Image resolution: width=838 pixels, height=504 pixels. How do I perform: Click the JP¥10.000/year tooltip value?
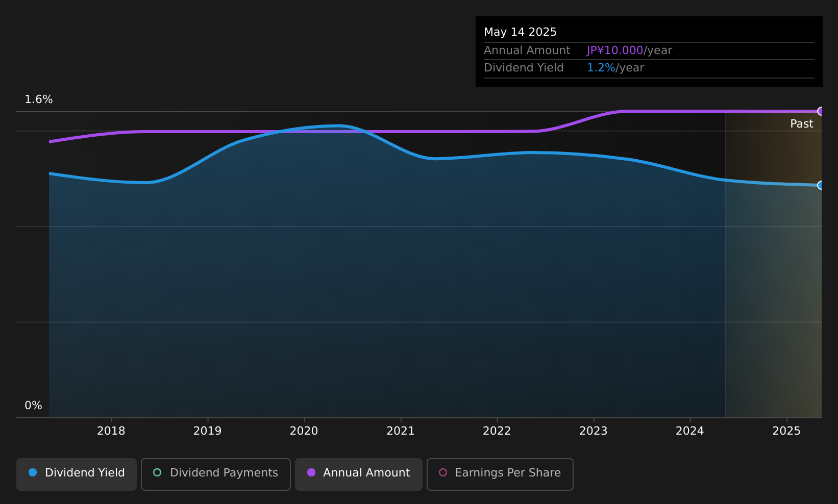(629, 51)
